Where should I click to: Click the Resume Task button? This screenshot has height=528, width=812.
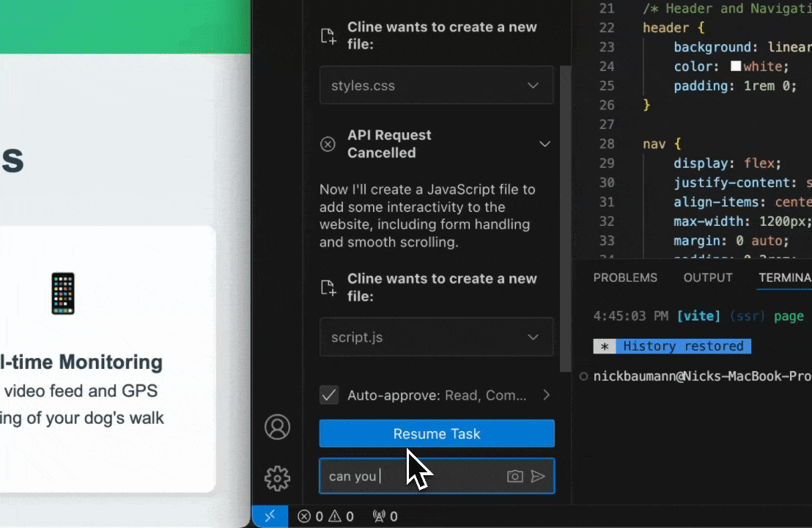tap(437, 433)
